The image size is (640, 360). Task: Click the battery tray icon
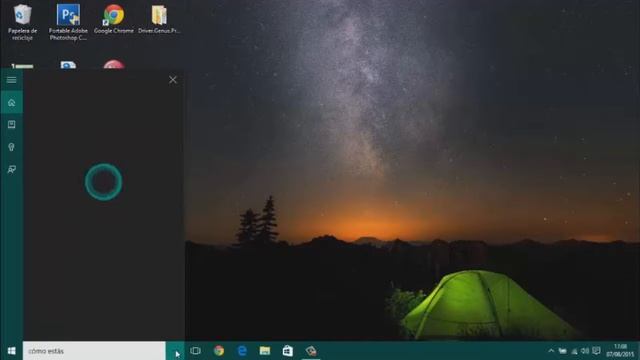[563, 351]
